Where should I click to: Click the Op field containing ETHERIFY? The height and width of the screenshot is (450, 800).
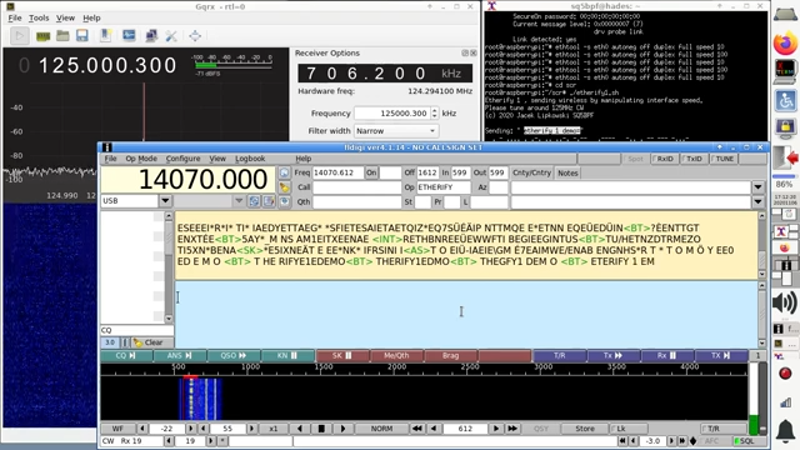pyautogui.click(x=443, y=187)
